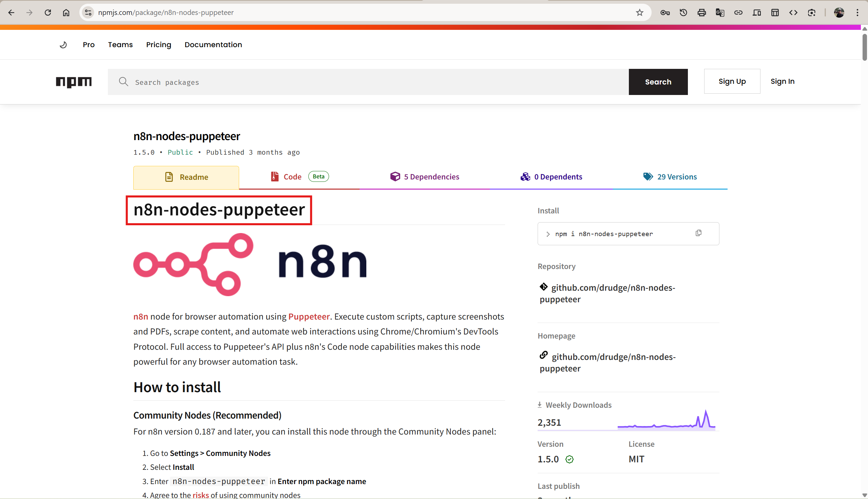The width and height of the screenshot is (868, 499).
Task: Click the Published 3 months ago text
Action: pyautogui.click(x=253, y=152)
